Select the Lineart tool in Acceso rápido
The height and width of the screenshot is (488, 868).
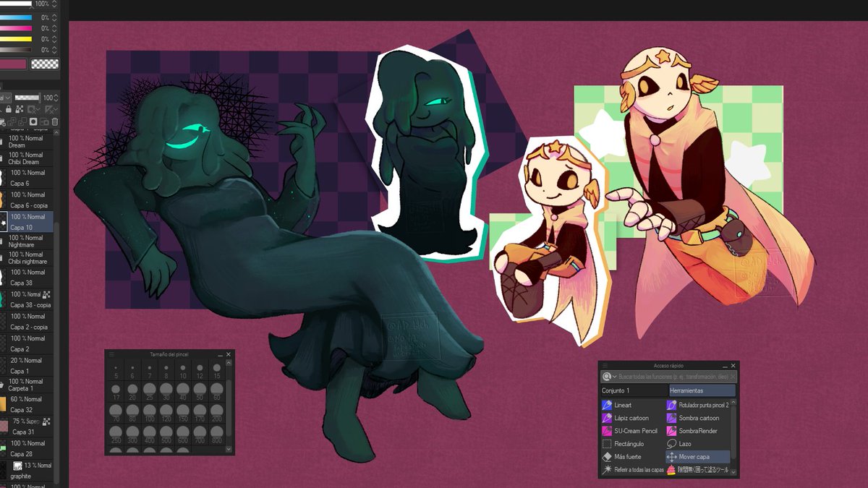click(x=631, y=406)
